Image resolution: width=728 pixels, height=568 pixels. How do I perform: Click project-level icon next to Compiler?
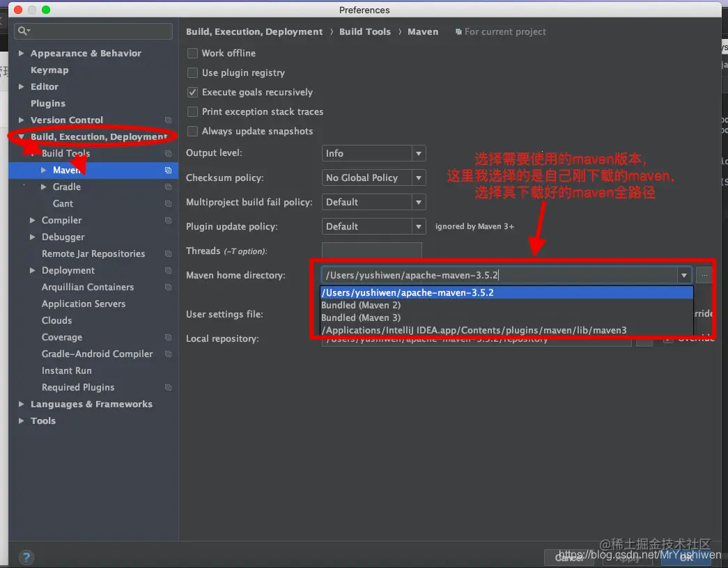click(x=168, y=221)
